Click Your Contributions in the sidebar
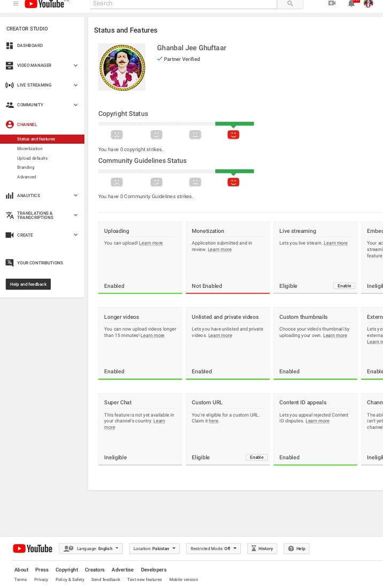 click(x=40, y=263)
